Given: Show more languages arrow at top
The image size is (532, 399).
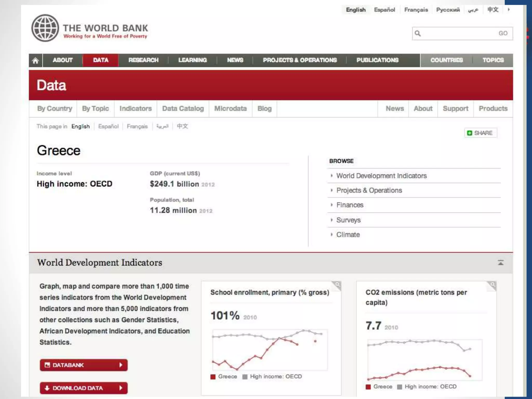Looking at the screenshot, I should 509,10.
